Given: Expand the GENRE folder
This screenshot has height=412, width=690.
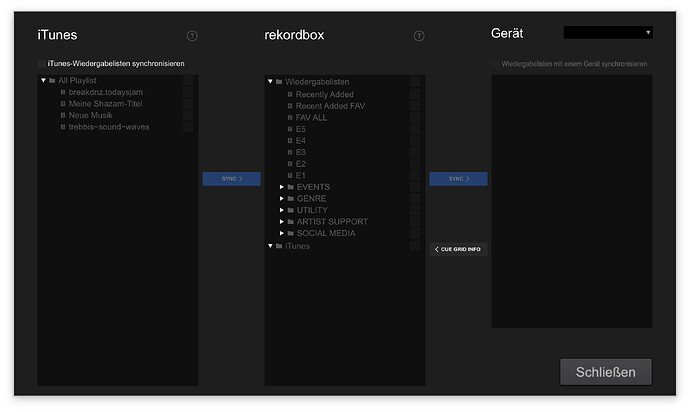Looking at the screenshot, I should (281, 199).
